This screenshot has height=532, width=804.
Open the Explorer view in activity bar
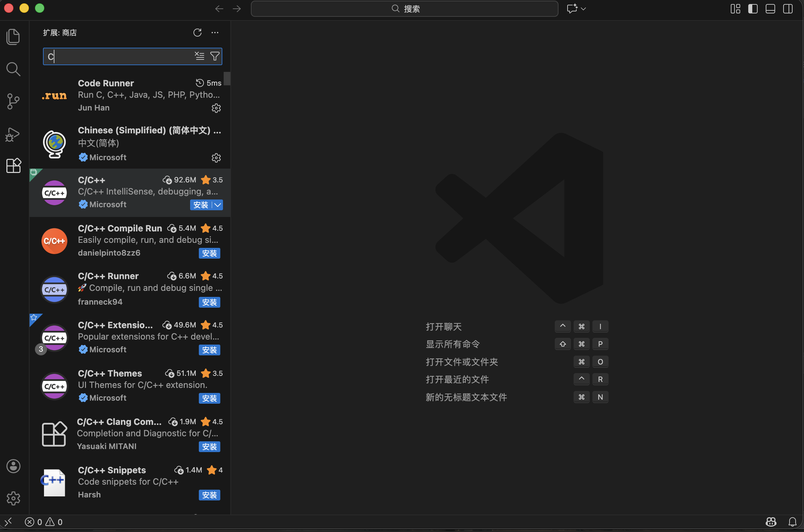click(x=13, y=37)
